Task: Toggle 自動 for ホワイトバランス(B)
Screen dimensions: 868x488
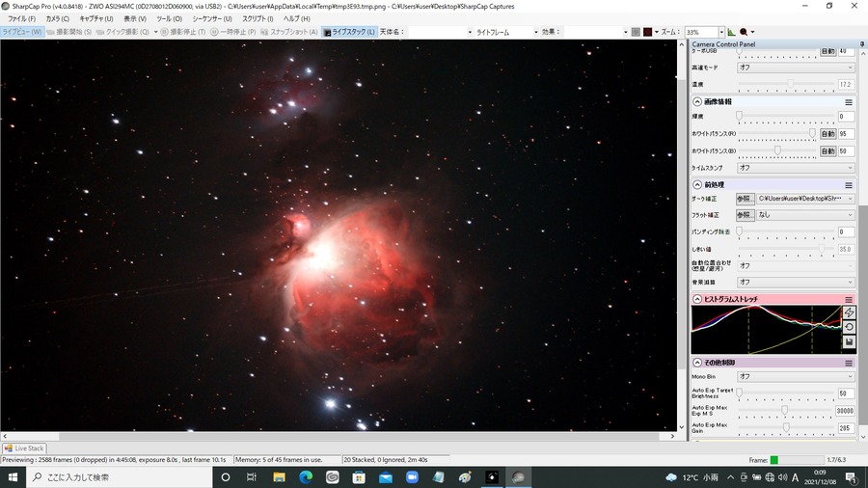Action: pyautogui.click(x=827, y=151)
